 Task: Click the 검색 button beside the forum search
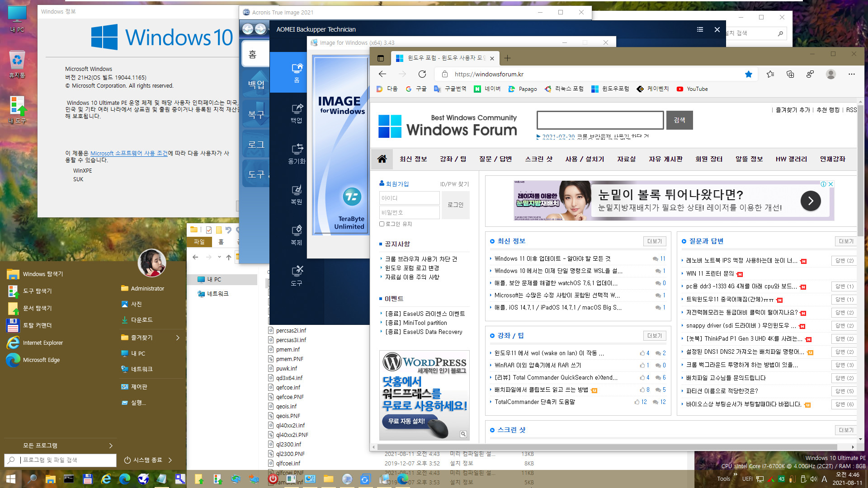point(679,120)
